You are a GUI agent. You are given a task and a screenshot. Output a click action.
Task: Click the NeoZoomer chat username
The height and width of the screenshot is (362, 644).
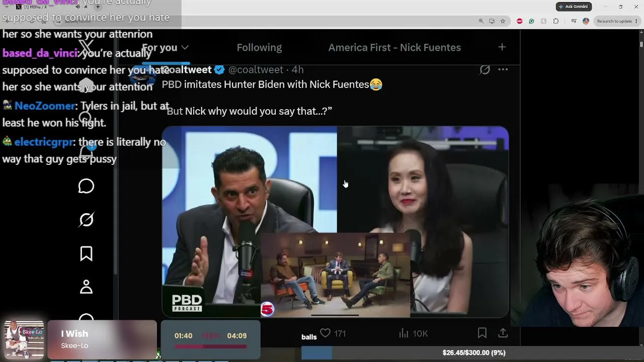(x=45, y=106)
